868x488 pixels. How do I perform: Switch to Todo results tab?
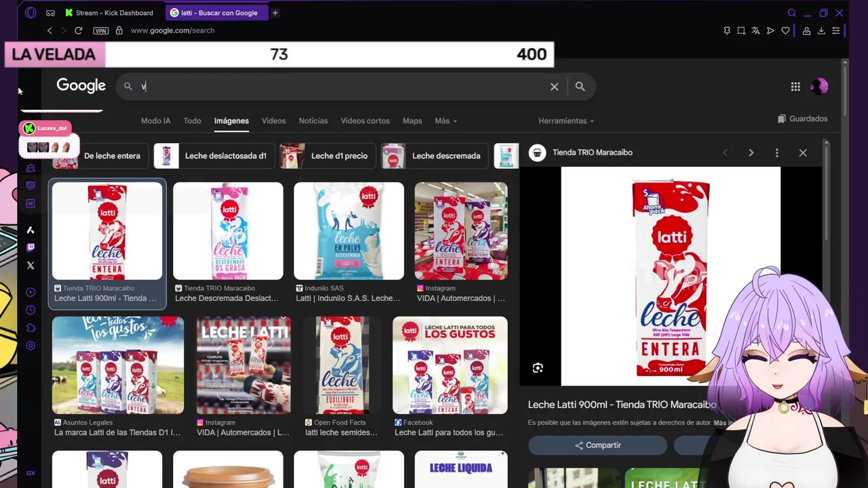tap(192, 121)
